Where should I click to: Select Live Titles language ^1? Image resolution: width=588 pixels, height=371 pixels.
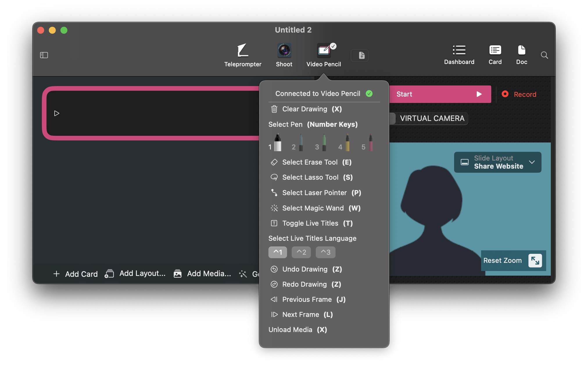click(277, 252)
